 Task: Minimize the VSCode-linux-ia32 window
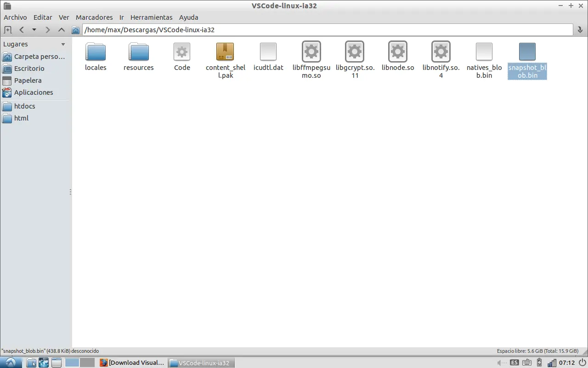tap(561, 6)
